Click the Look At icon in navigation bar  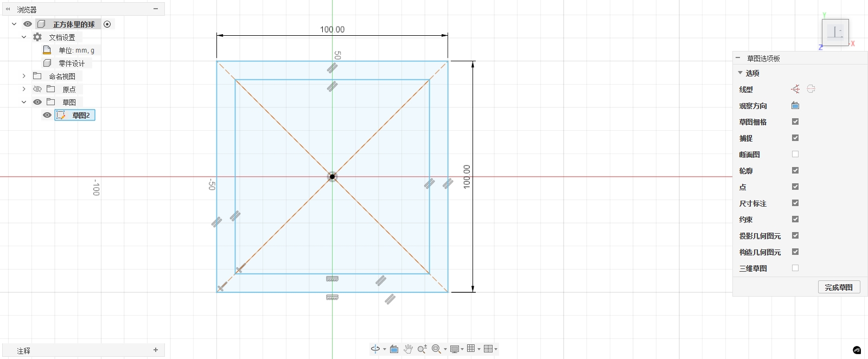coord(394,349)
